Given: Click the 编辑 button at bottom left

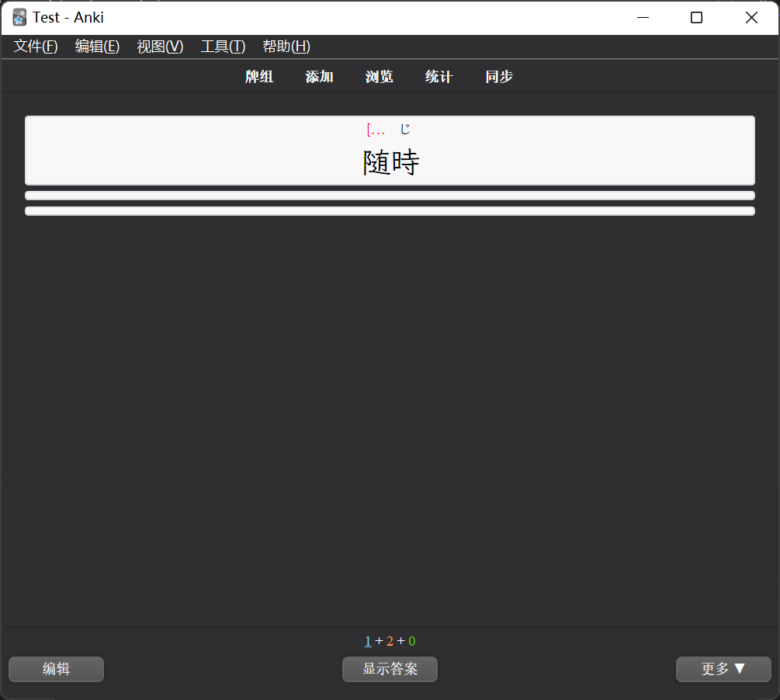Looking at the screenshot, I should pos(56,669).
